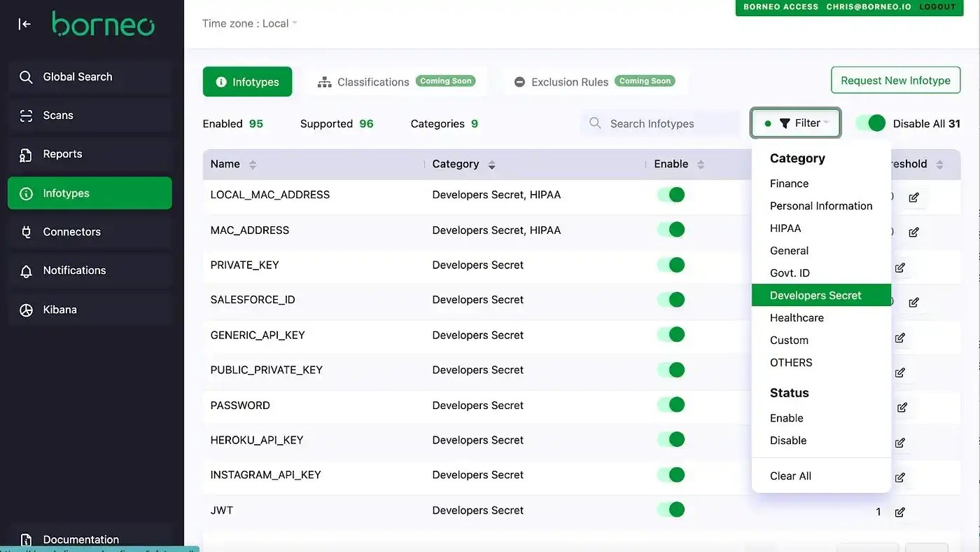Edit threshold for LOCAL_MAC_ADDRESS row

point(913,198)
